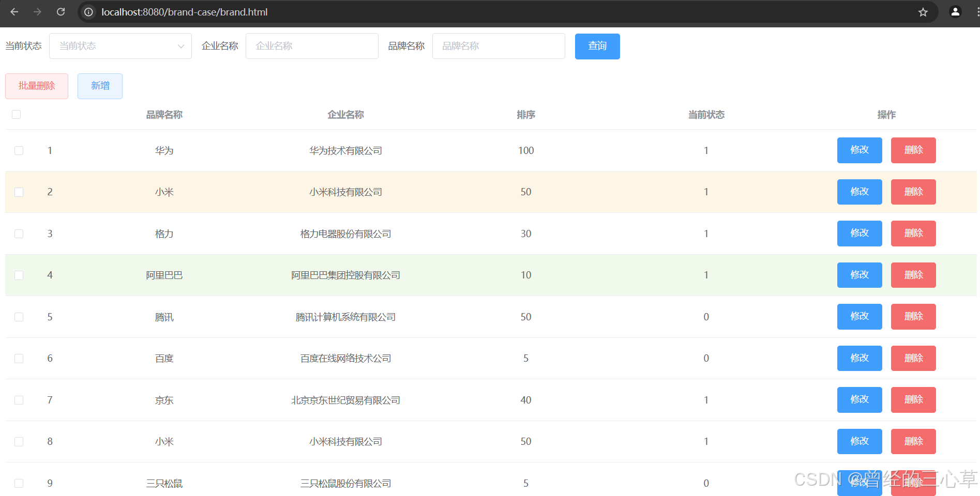Click 删除 for row 8 小米
This screenshot has width=980, height=496.
[913, 442]
